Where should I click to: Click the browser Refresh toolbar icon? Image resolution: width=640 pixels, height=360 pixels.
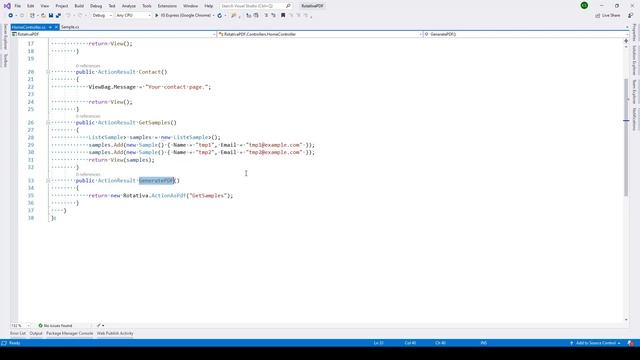coord(220,16)
